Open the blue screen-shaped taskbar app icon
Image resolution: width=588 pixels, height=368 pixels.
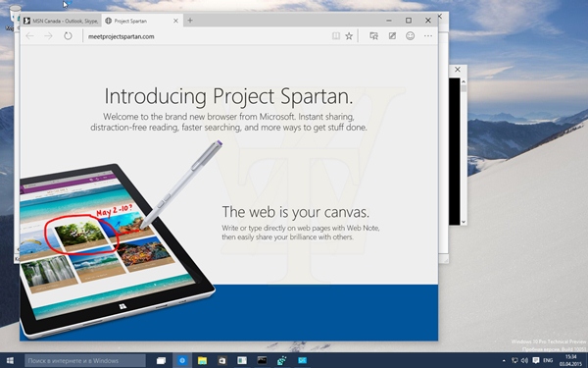pyautogui.click(x=302, y=360)
